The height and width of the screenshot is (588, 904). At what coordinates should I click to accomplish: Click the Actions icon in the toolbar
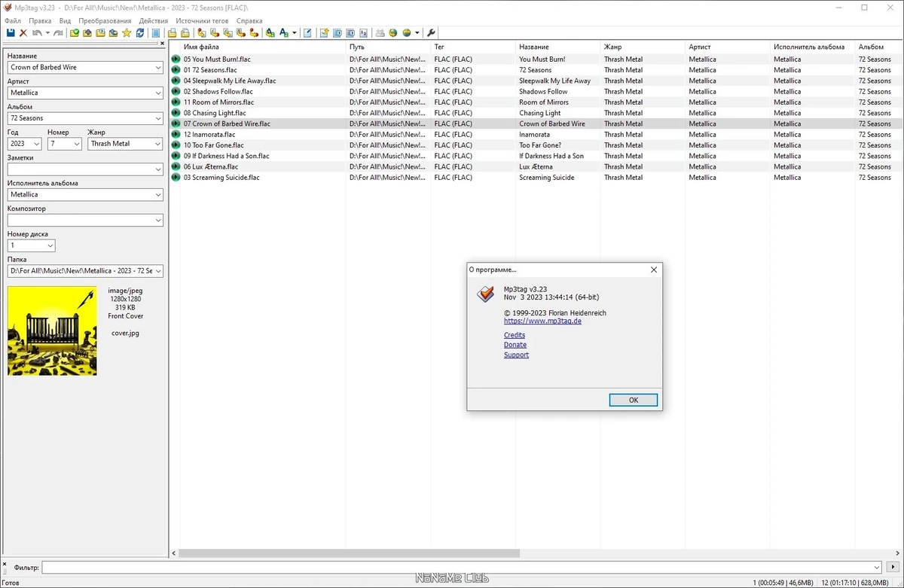(x=270, y=33)
